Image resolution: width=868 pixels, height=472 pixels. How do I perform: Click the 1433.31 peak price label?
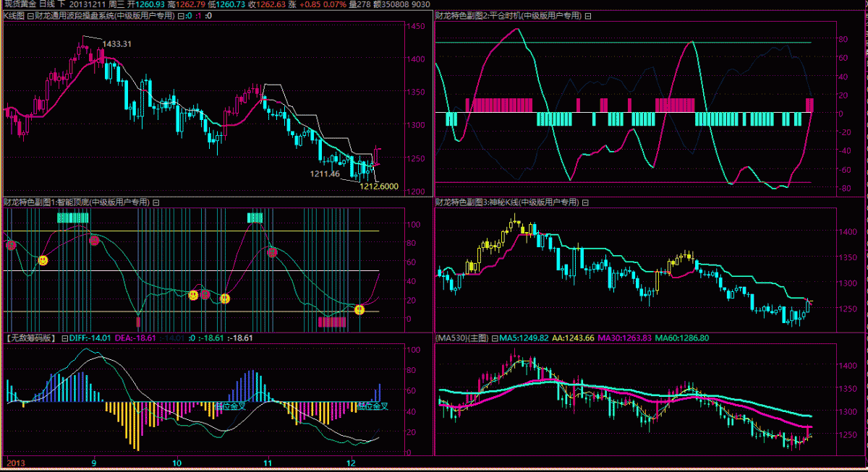[x=117, y=44]
